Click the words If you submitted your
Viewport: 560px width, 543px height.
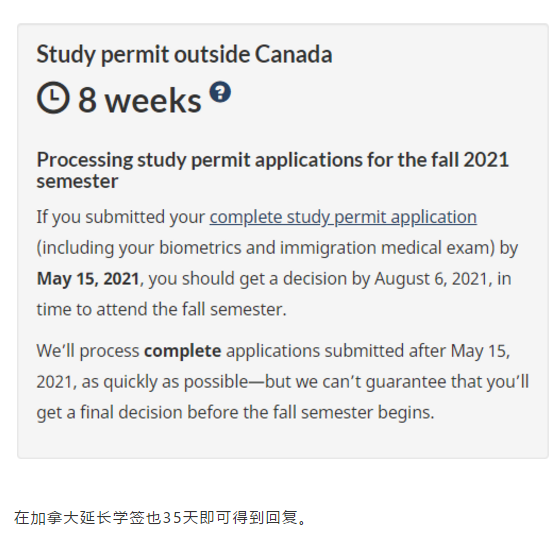(121, 217)
